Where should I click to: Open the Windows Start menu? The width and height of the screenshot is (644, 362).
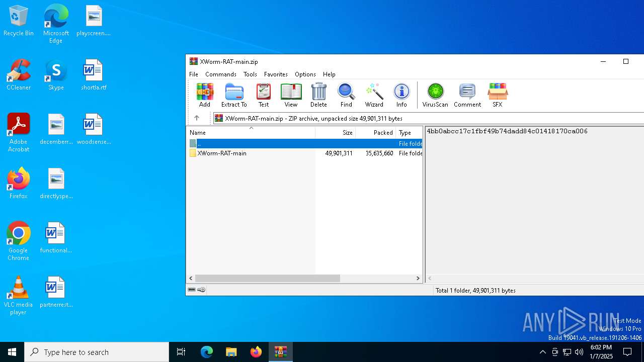pos(12,352)
